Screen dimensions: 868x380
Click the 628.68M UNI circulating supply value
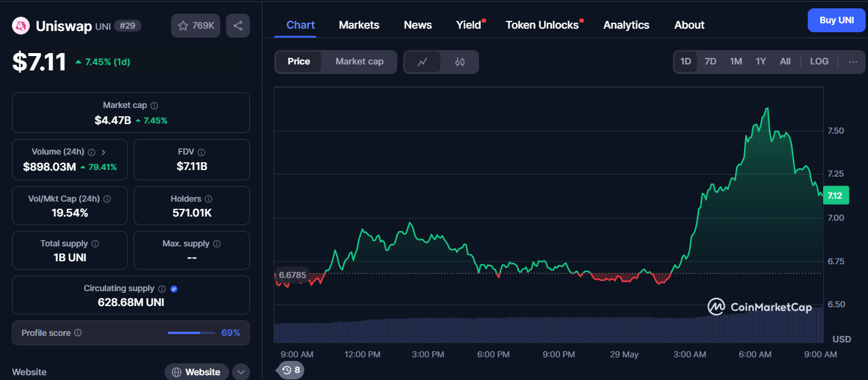click(131, 302)
